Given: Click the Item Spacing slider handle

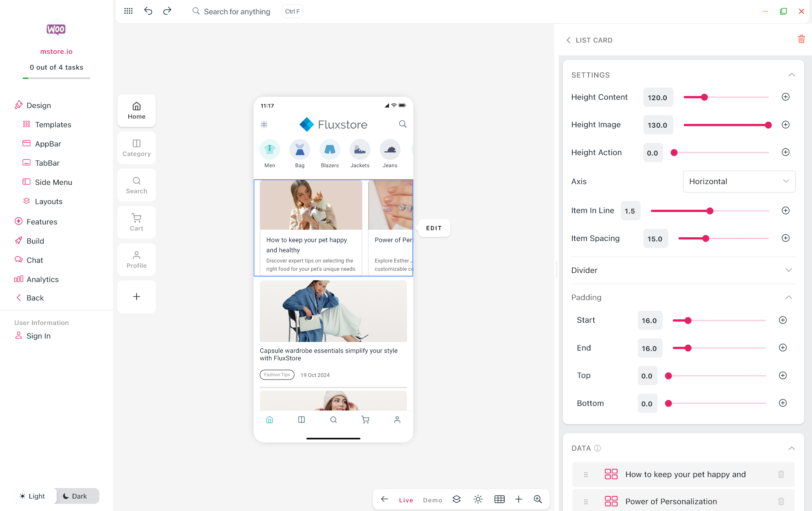Looking at the screenshot, I should (x=706, y=238).
